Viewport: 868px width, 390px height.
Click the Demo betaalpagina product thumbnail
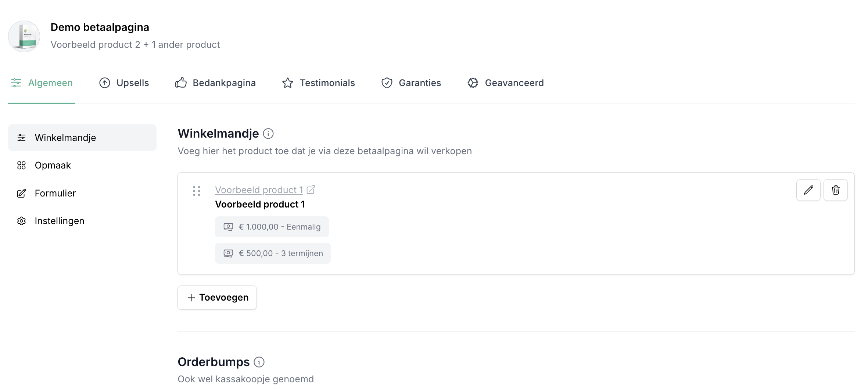[x=24, y=36]
